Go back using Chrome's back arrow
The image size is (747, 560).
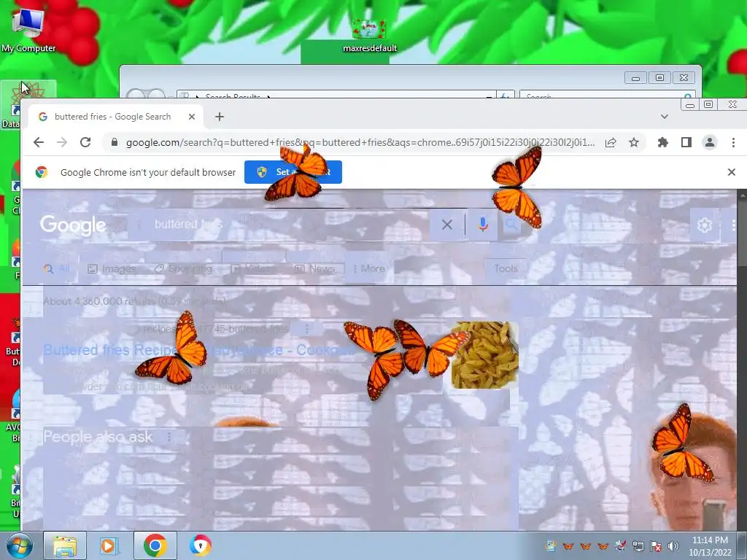39,142
